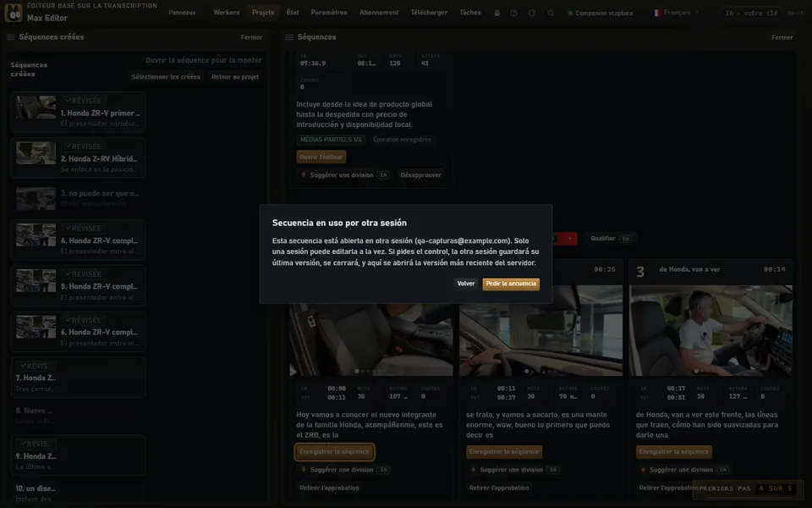Open the Projets menu
Viewport: 812px width, 508px height.
[263, 13]
